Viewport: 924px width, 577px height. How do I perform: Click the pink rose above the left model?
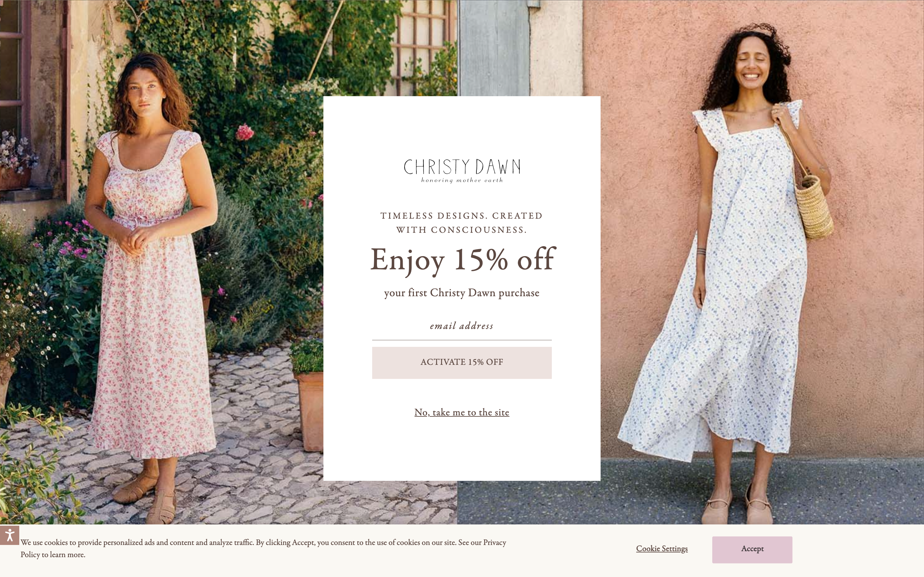(x=245, y=132)
